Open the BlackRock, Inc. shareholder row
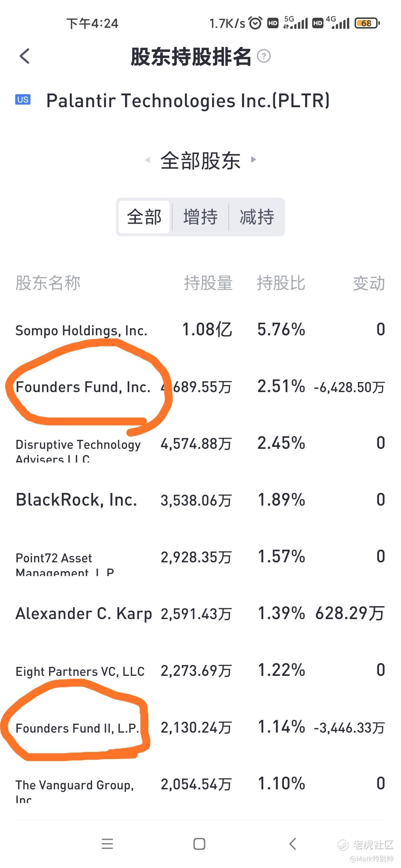The image size is (401, 868). 76,500
